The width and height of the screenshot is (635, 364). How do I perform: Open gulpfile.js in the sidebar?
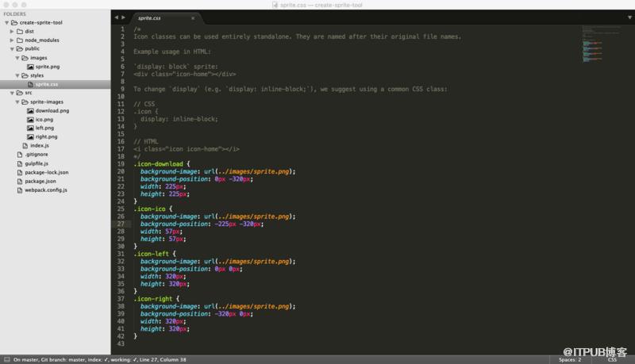point(37,164)
